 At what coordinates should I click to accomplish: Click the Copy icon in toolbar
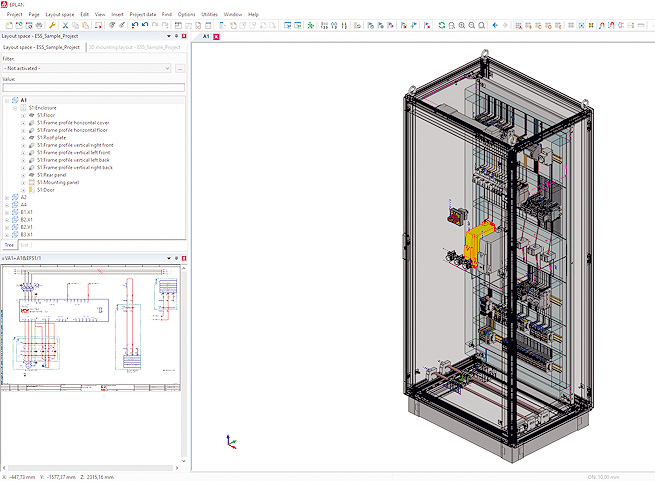point(76,25)
